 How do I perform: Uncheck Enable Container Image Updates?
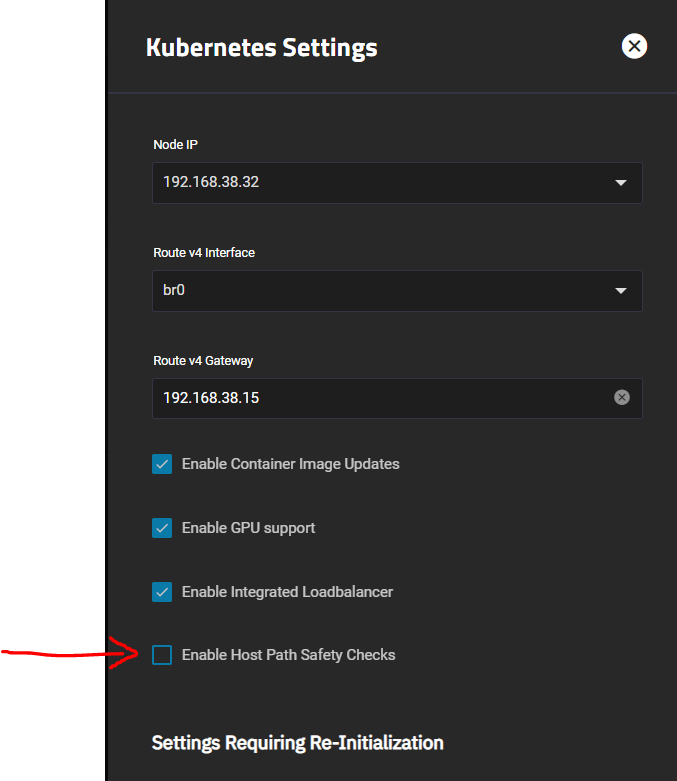[x=162, y=464]
